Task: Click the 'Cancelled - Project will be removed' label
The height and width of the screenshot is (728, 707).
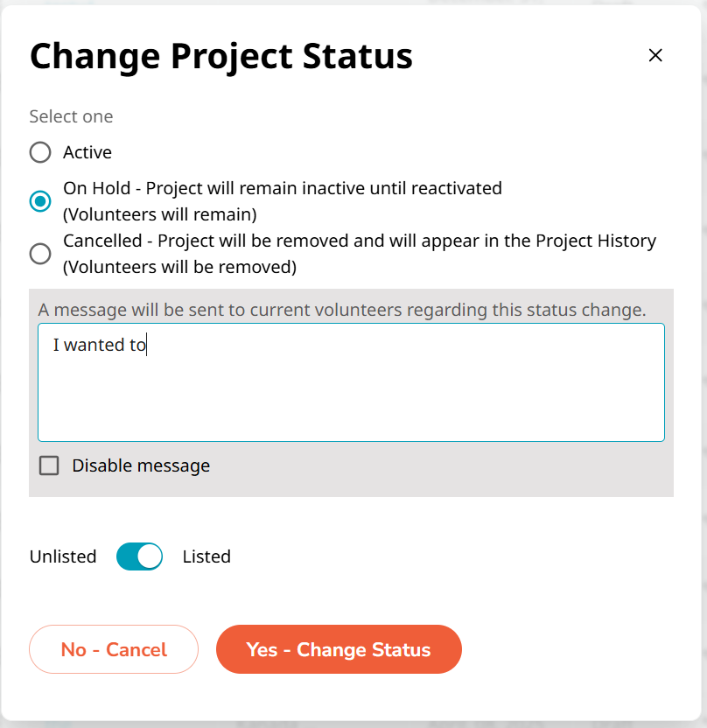Action: (359, 241)
